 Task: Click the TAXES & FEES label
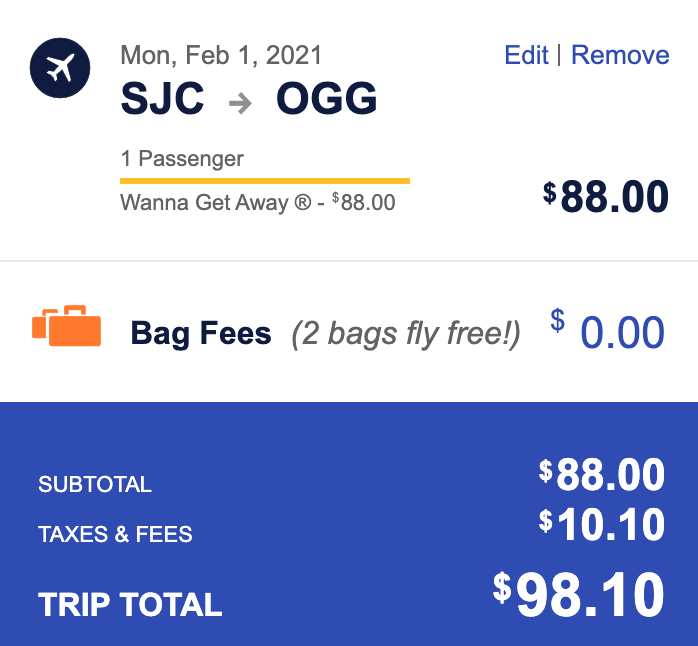click(x=115, y=534)
